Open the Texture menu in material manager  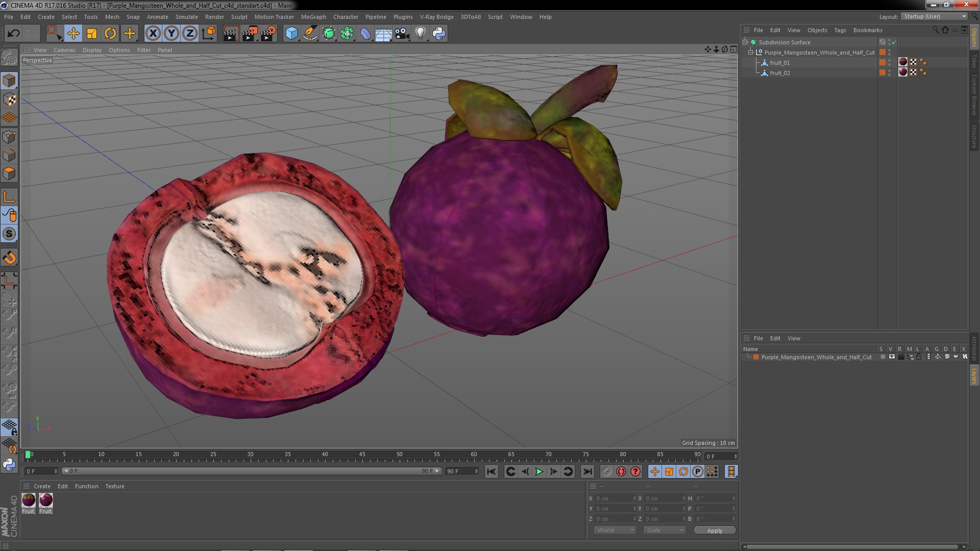coord(114,486)
